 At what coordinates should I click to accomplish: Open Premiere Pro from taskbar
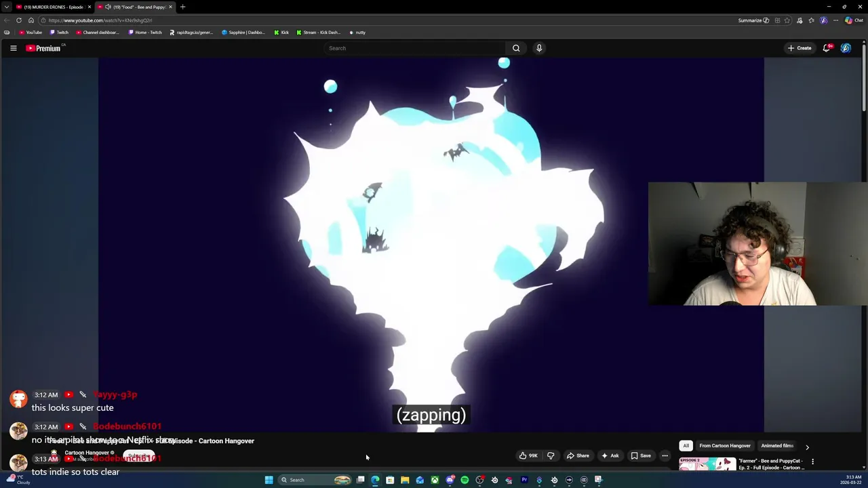tap(524, 480)
